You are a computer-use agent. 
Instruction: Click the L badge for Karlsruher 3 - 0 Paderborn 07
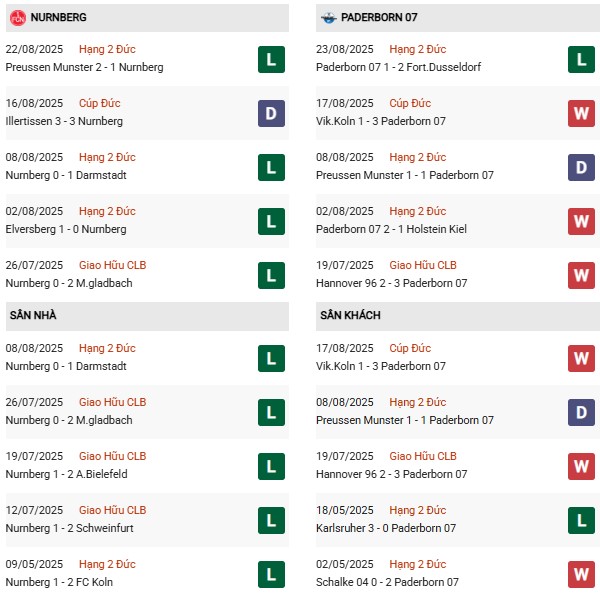tap(581, 520)
